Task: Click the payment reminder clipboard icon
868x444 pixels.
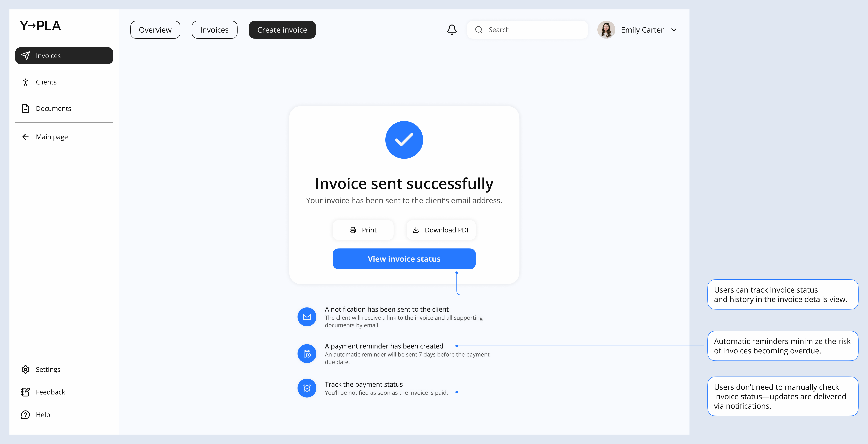Action: click(x=307, y=353)
